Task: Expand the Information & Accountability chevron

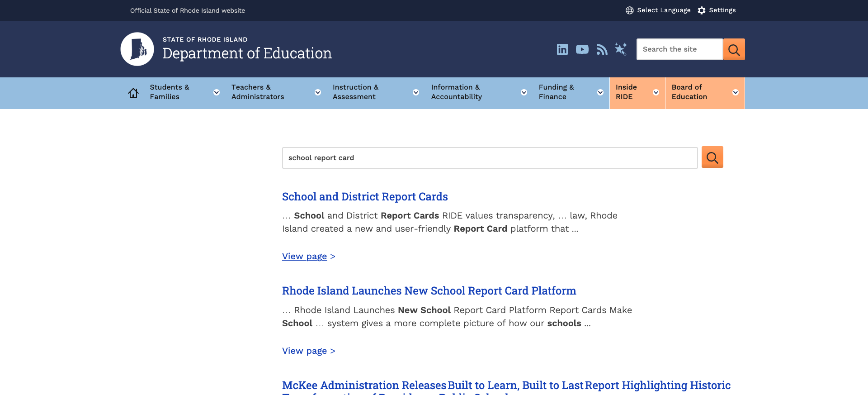Action: 524,92
